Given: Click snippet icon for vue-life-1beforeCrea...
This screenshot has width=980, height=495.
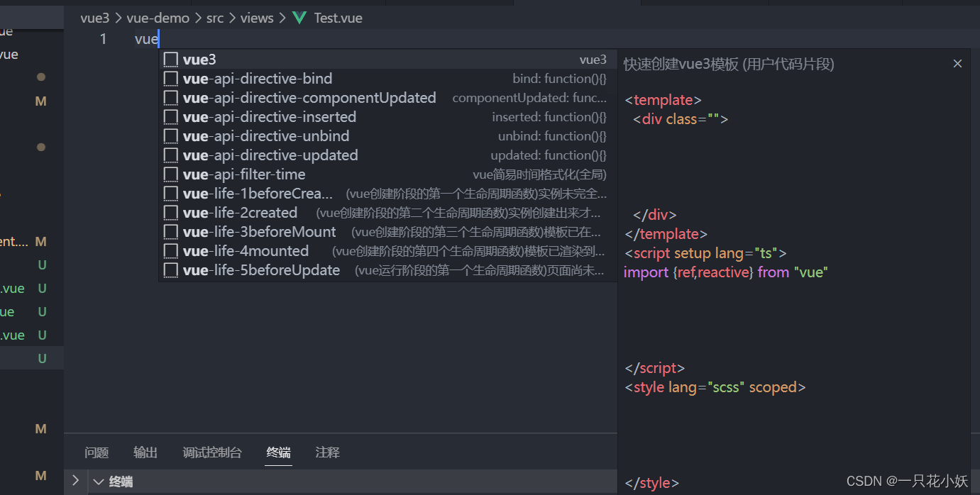Looking at the screenshot, I should point(171,194).
